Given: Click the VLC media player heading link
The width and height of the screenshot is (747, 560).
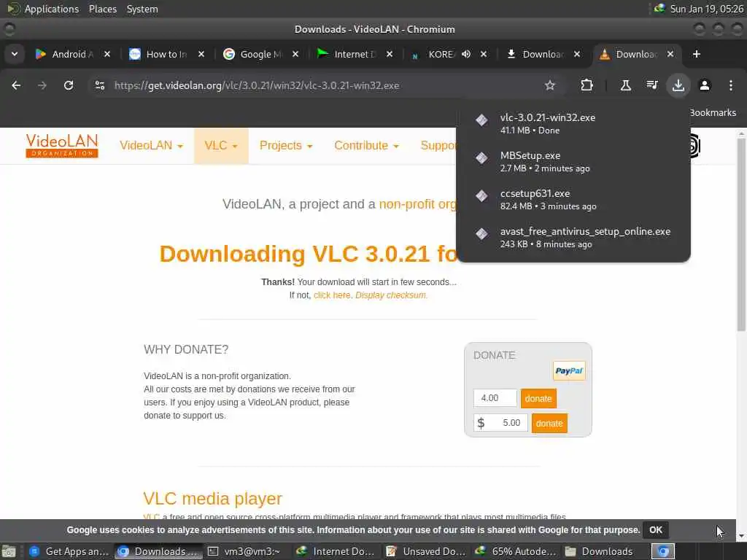Looking at the screenshot, I should [212, 499].
